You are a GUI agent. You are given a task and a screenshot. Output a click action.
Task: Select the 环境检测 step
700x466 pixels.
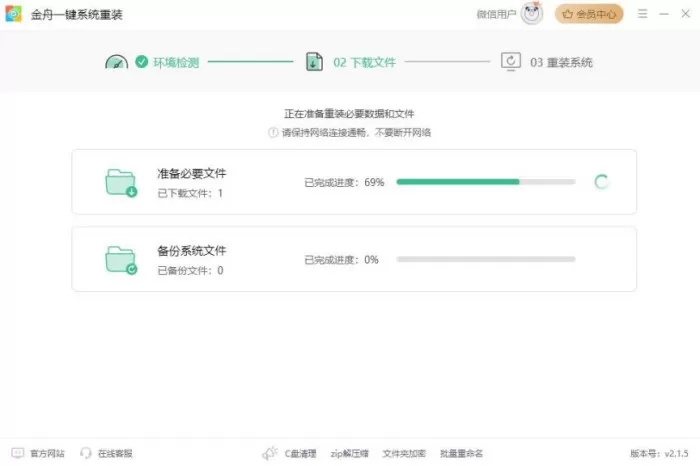(x=176, y=62)
